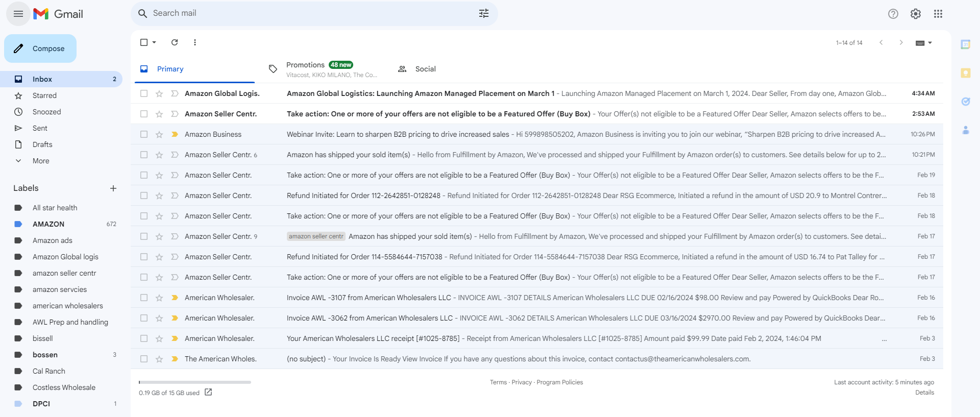
Task: Open the Google apps grid
Action: tap(938, 14)
